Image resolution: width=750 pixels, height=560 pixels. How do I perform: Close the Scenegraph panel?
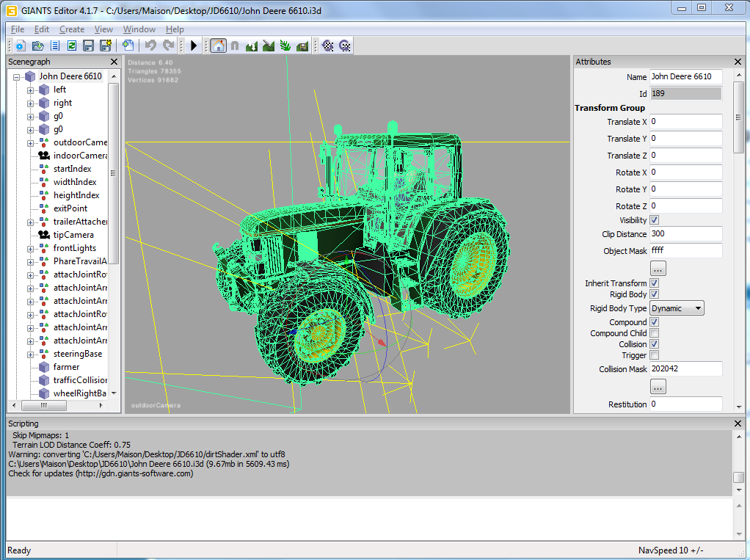coord(114,62)
